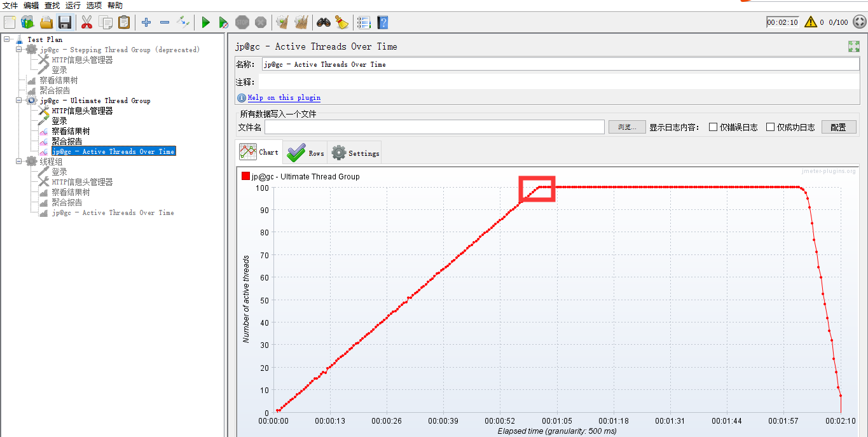Select disabled Active Threads Over Time under 线程组
This screenshot has width=868, height=437.
pos(113,212)
